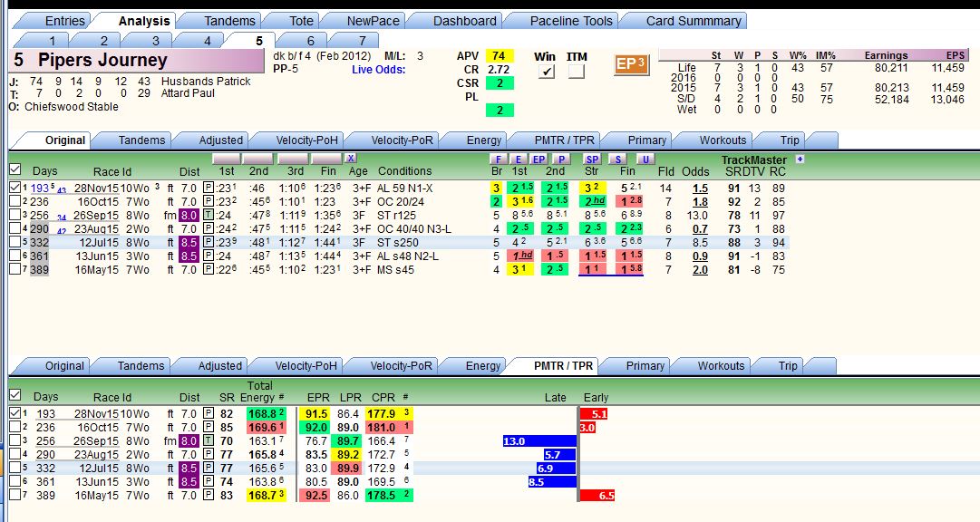Click the P button between EP and SP
Screen dimensions: 980x522
click(x=562, y=159)
